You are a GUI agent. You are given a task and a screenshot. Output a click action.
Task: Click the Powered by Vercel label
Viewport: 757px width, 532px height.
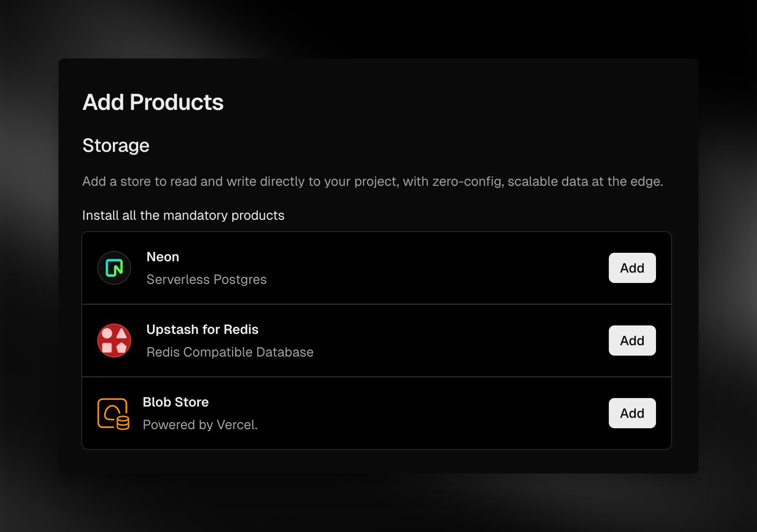point(200,424)
